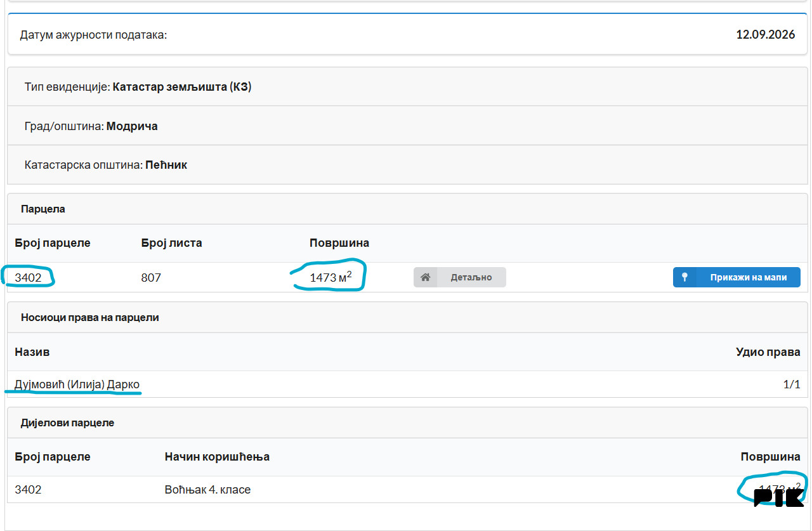812x531 pixels.
Task: Click the Удио права column header
Action: coord(768,352)
